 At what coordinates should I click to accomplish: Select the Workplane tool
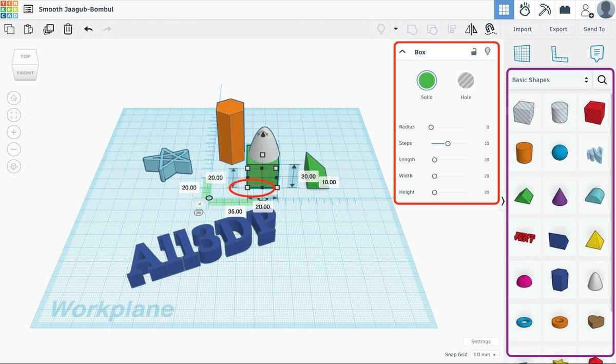pyautogui.click(x=522, y=53)
